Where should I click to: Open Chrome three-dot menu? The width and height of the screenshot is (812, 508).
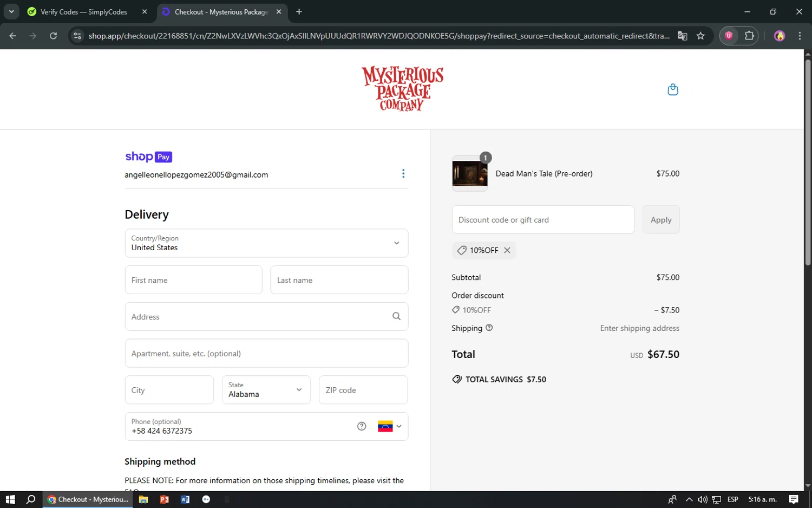pyautogui.click(x=800, y=36)
